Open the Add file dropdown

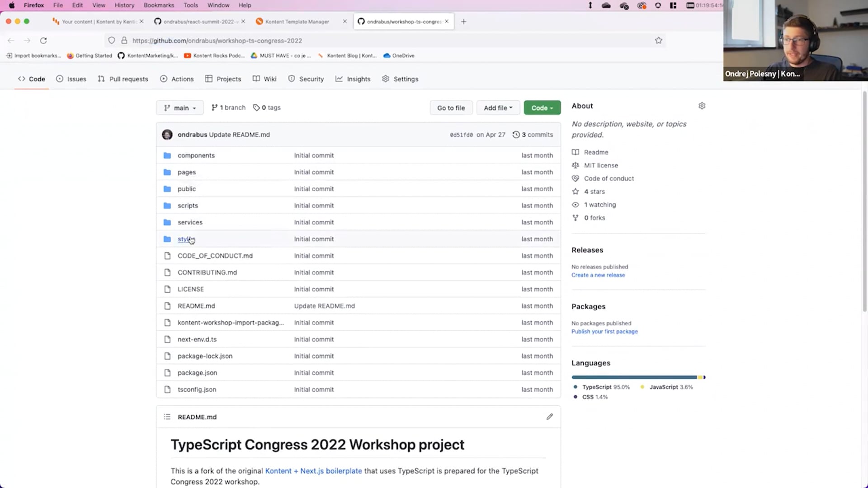[x=498, y=108]
